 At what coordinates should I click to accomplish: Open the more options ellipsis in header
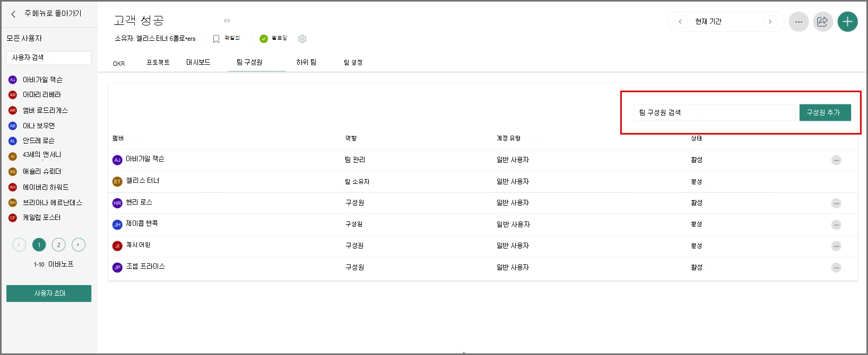(x=798, y=22)
